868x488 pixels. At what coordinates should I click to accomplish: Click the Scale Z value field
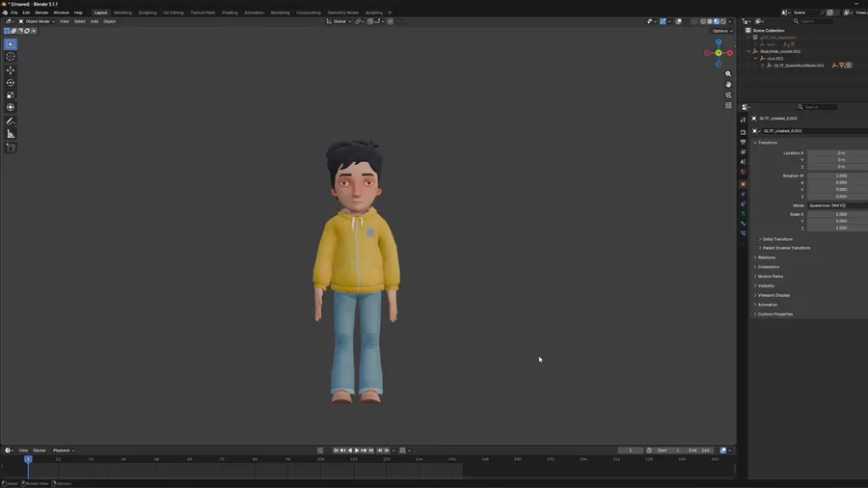click(837, 228)
